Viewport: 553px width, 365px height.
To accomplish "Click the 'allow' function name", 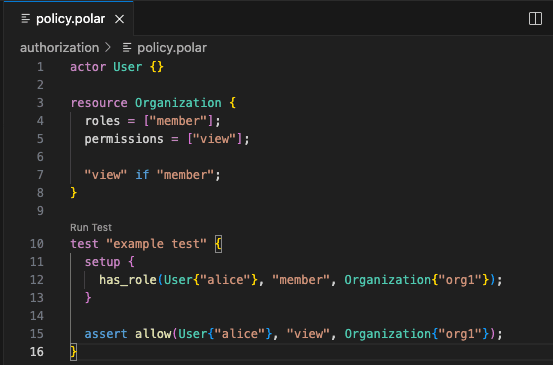I will tap(153, 334).
